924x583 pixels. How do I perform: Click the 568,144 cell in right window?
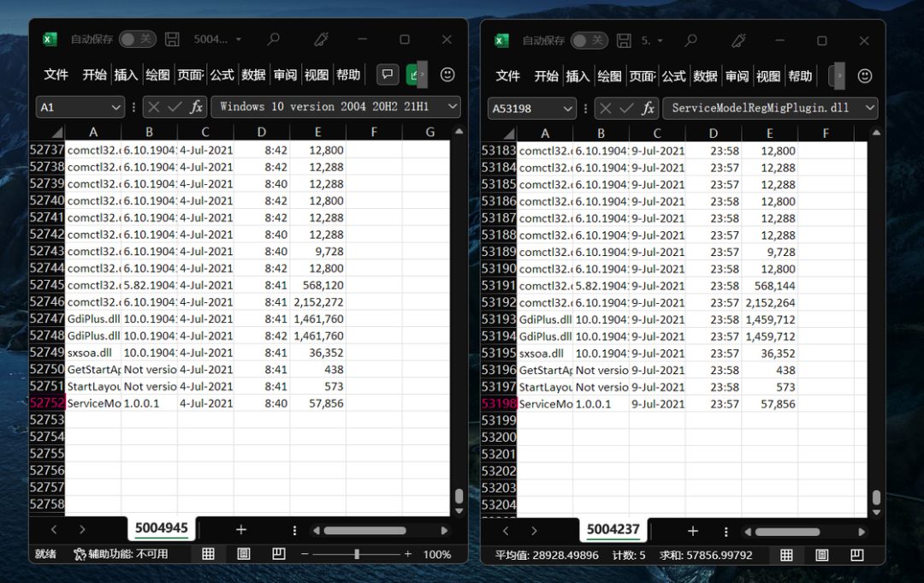[x=770, y=286]
